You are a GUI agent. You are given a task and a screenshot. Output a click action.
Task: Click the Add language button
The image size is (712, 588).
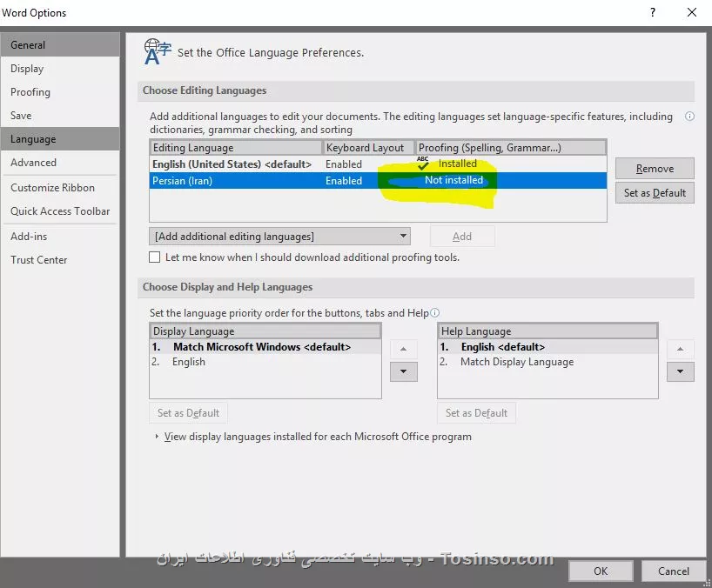point(462,237)
